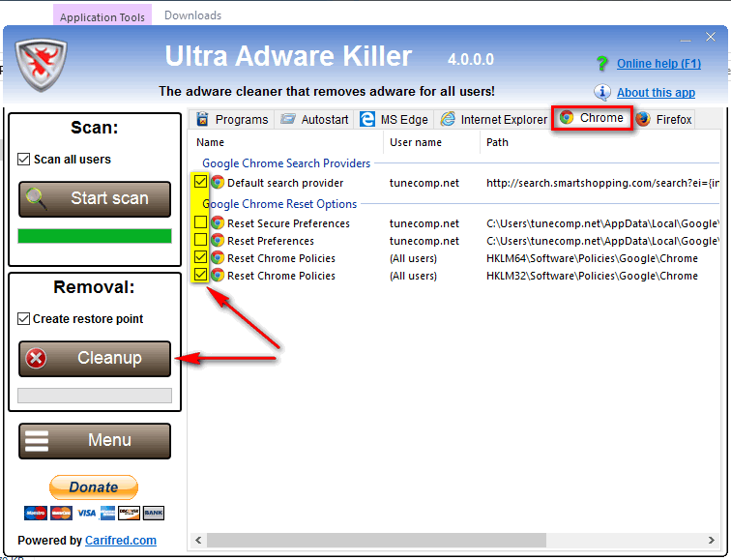This screenshot has height=560, width=731.
Task: Click the red X icon on Cleanup
Action: 36,358
